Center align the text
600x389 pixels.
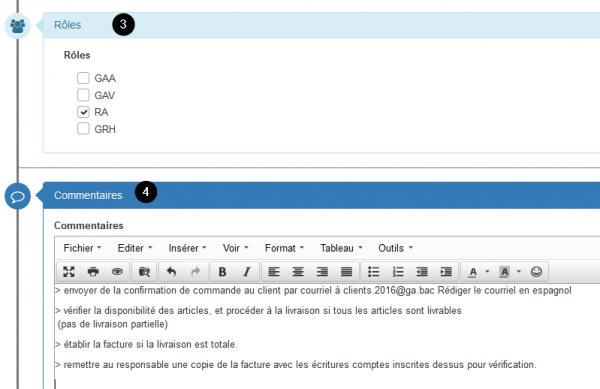(298, 272)
